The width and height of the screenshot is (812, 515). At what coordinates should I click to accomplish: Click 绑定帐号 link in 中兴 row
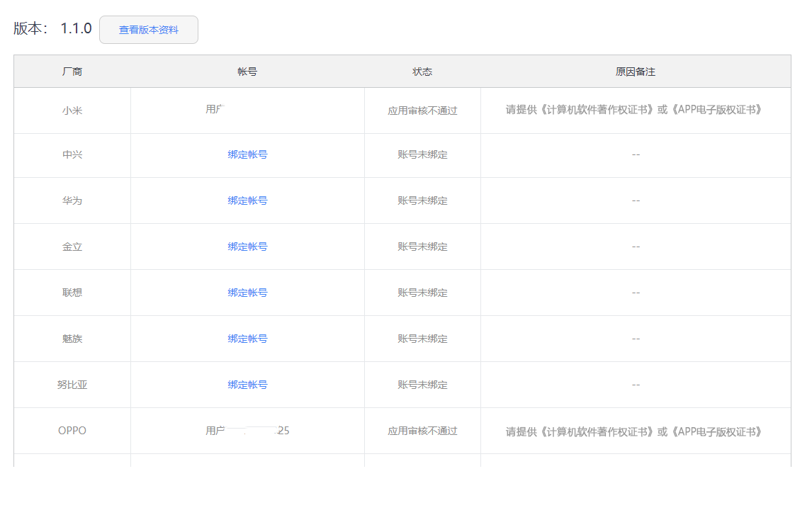pyautogui.click(x=247, y=154)
